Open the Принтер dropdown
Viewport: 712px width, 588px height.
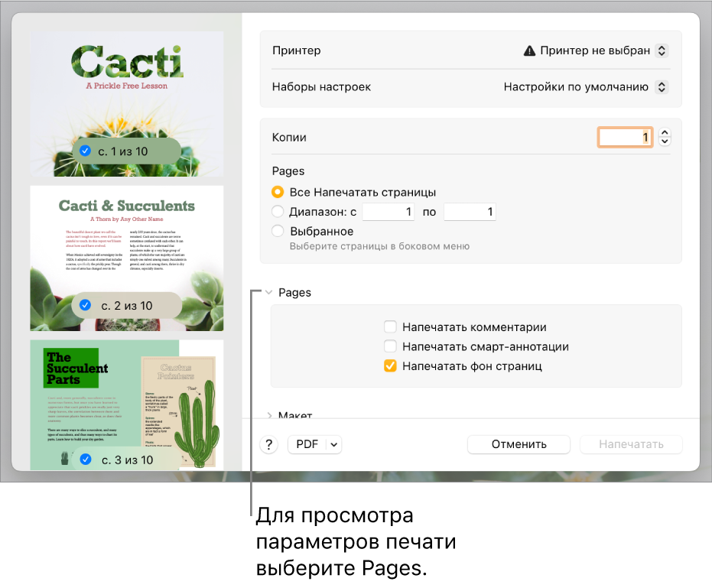pos(662,50)
